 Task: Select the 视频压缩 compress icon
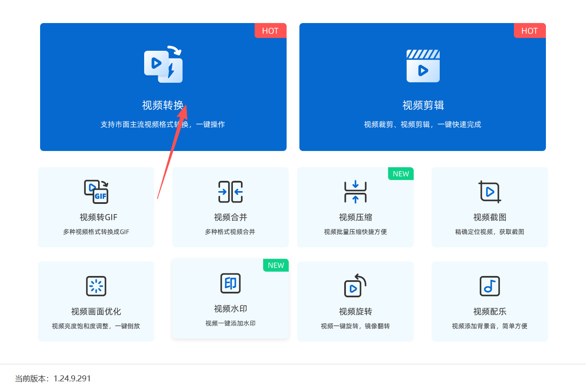click(356, 192)
